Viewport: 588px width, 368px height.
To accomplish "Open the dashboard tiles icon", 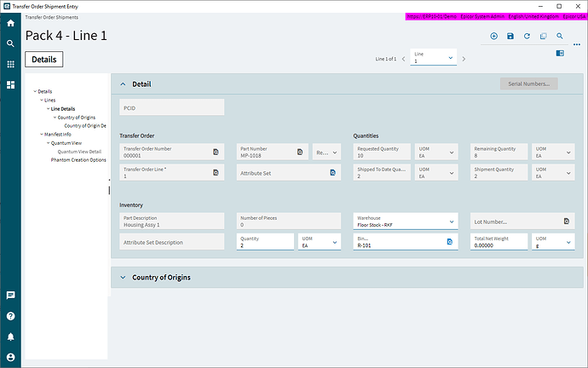I will click(10, 85).
